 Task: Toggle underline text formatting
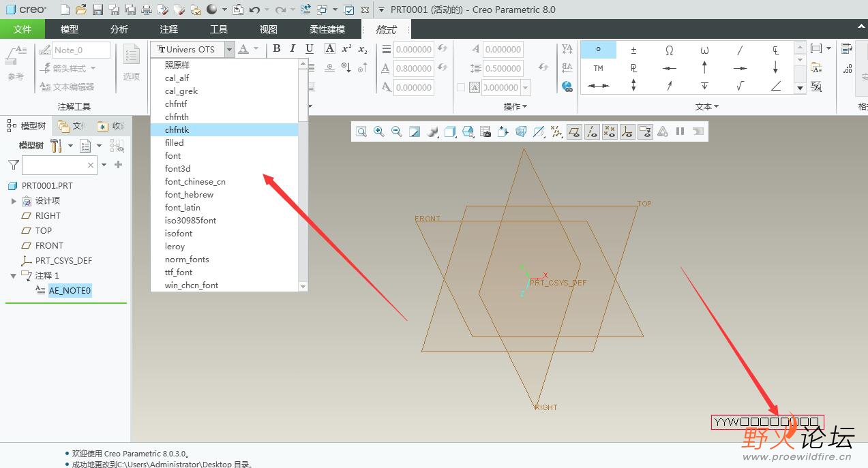tap(309, 48)
